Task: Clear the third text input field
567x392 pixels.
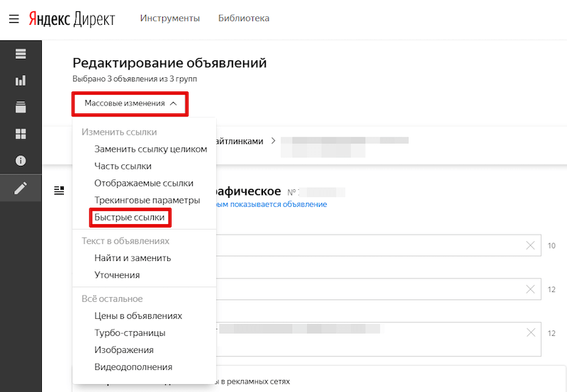Action: pyautogui.click(x=530, y=332)
